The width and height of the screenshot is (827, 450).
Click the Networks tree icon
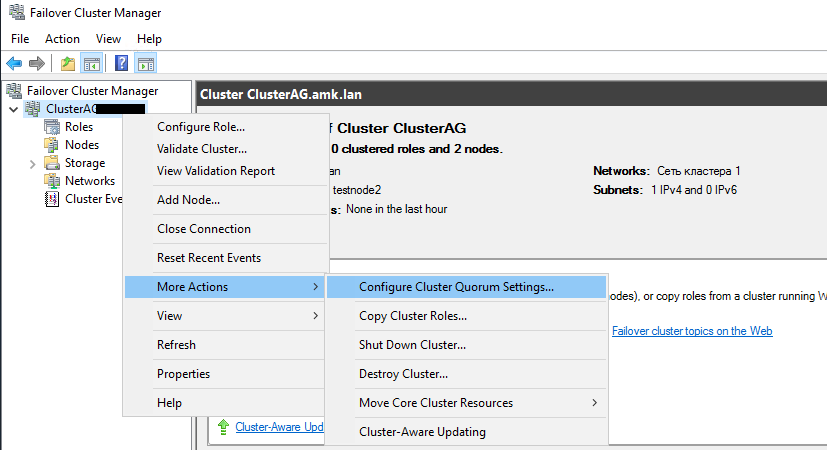pyautogui.click(x=52, y=180)
